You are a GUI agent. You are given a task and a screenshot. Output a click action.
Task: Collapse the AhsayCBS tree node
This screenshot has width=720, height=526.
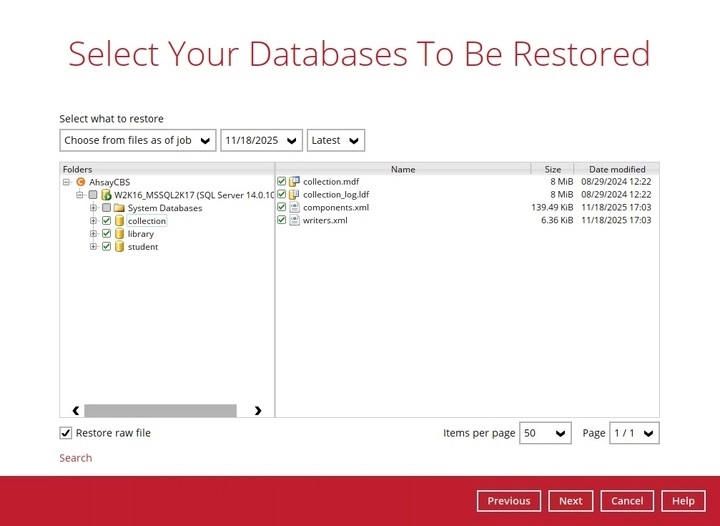67,182
